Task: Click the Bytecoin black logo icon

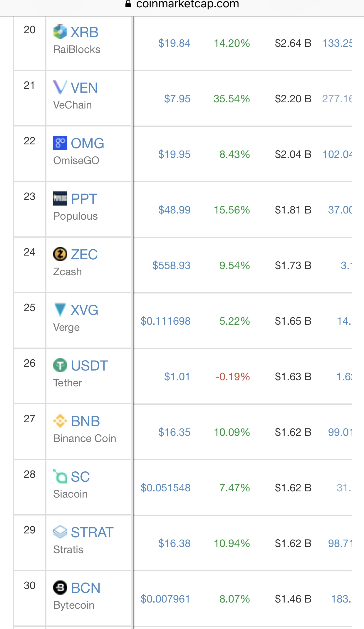Action: (x=60, y=588)
